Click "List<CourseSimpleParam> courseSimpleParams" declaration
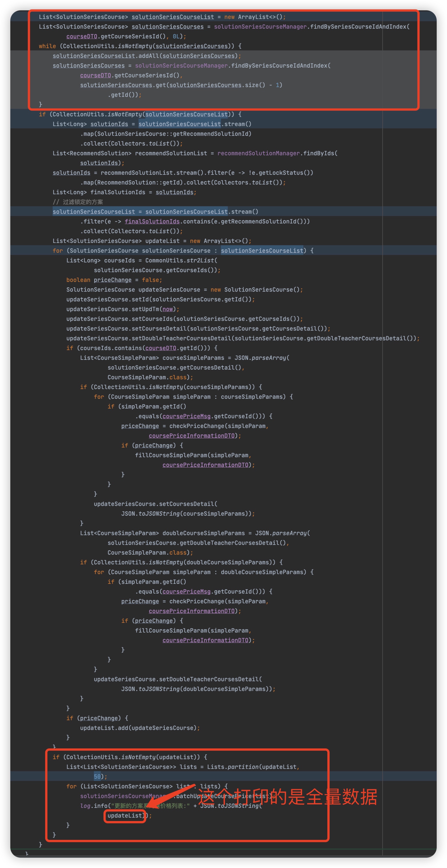447x868 pixels. 152,358
